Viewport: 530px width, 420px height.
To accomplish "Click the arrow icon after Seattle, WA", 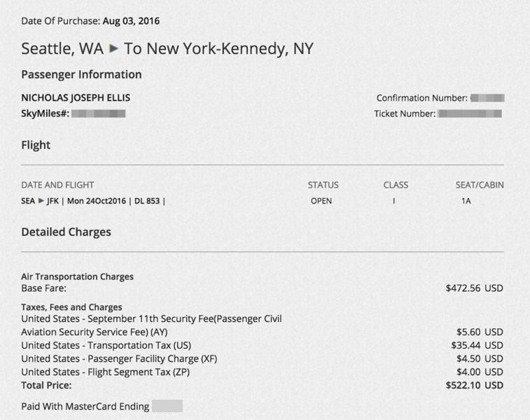I will pos(113,49).
